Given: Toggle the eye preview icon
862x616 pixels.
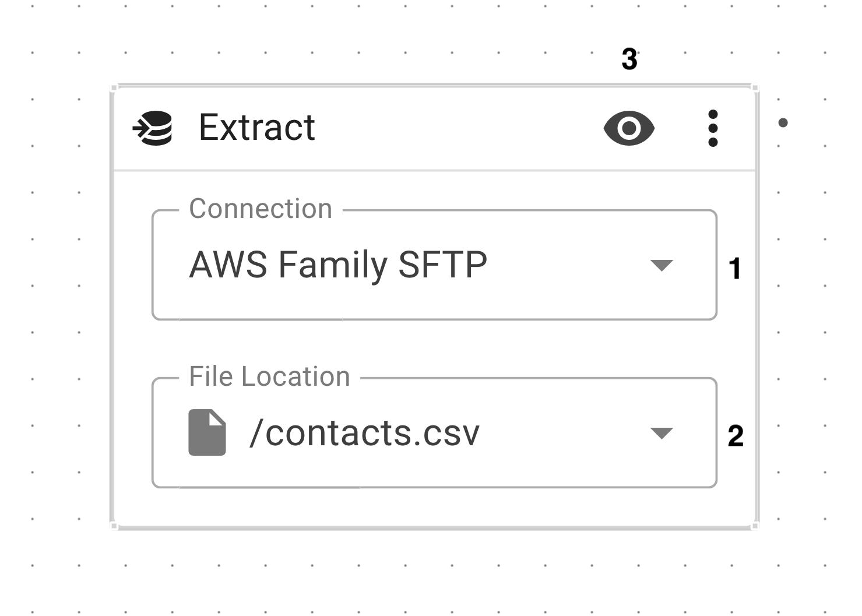Looking at the screenshot, I should tap(629, 128).
